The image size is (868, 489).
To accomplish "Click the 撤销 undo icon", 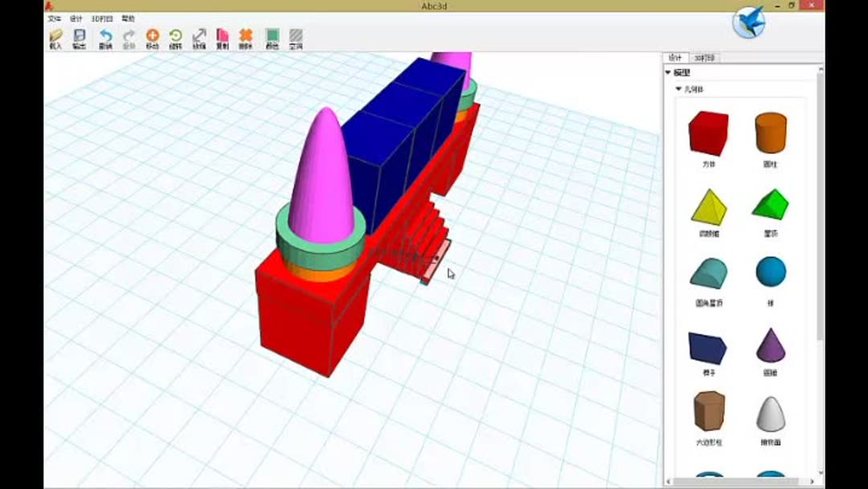I will coord(104,38).
